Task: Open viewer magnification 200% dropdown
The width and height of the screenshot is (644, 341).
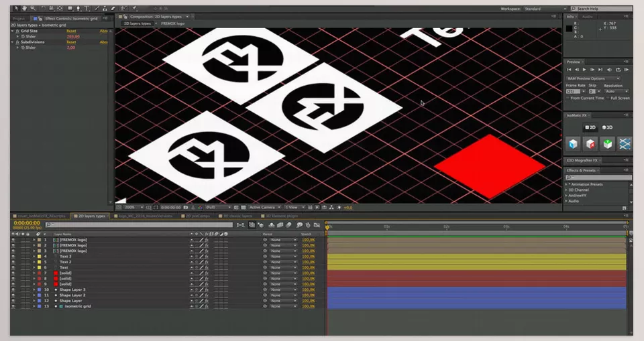Action: 133,208
